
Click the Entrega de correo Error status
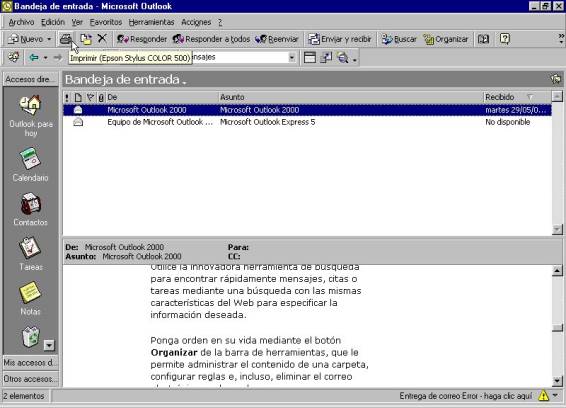click(465, 396)
